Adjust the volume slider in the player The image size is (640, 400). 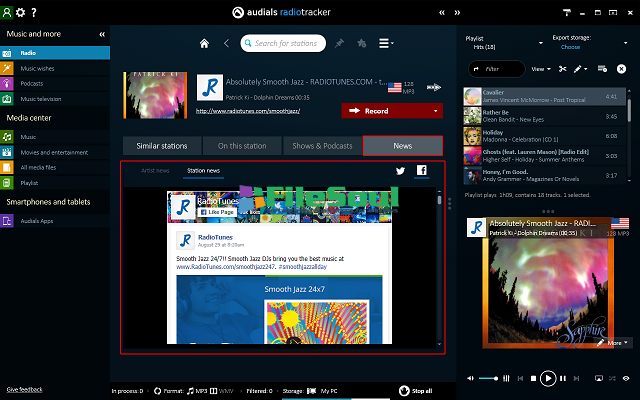tap(490, 379)
